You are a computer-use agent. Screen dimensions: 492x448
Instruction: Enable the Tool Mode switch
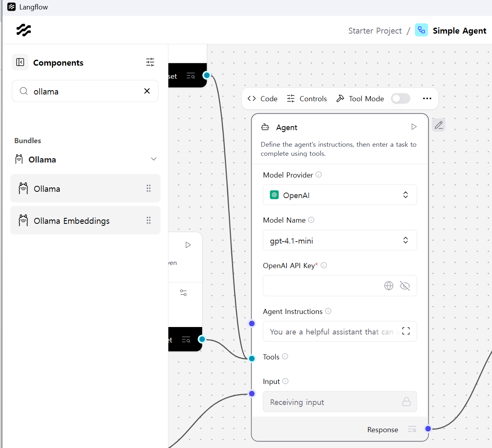(x=401, y=98)
